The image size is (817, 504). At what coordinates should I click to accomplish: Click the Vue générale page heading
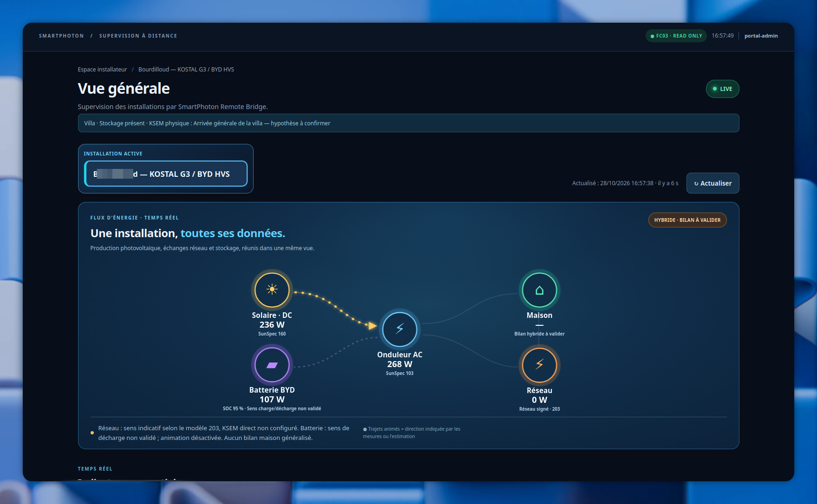pyautogui.click(x=124, y=89)
